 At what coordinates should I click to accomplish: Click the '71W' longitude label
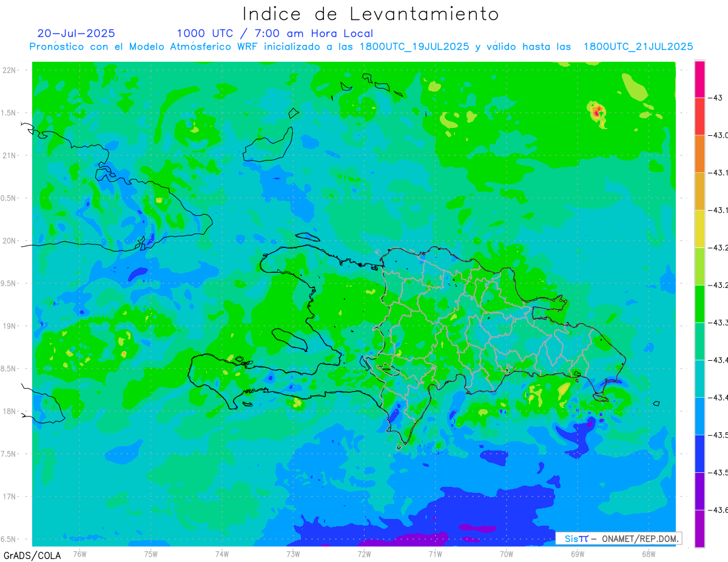click(435, 553)
